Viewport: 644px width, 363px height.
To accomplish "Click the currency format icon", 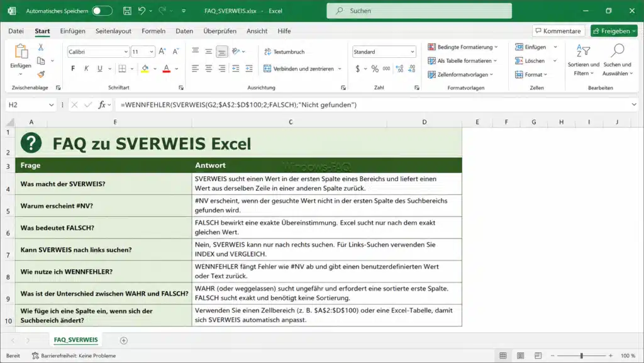I will 358,69.
